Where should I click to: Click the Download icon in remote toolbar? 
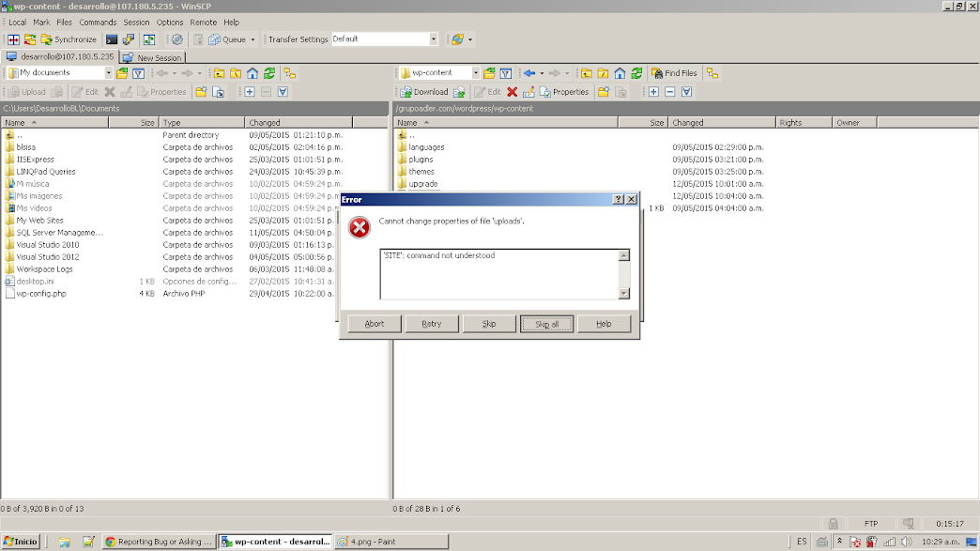coord(423,92)
